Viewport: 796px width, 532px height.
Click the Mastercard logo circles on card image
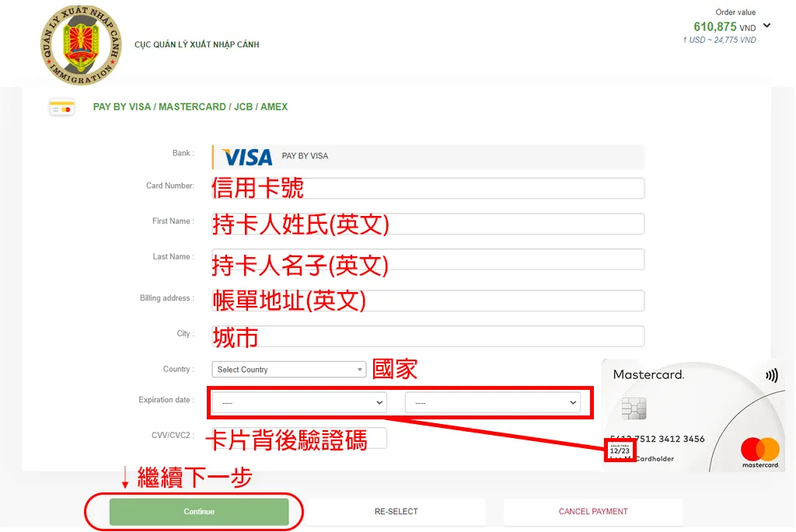pyautogui.click(x=759, y=449)
